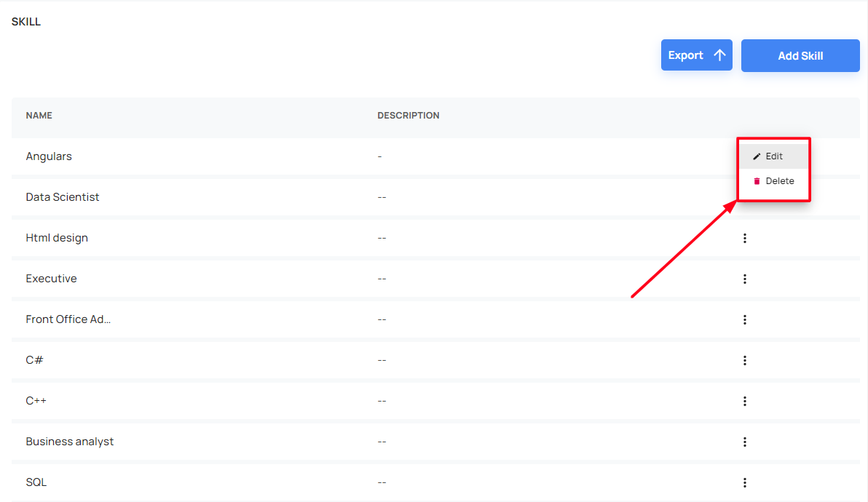
Task: Select the Executive skill name
Action: pyautogui.click(x=52, y=279)
